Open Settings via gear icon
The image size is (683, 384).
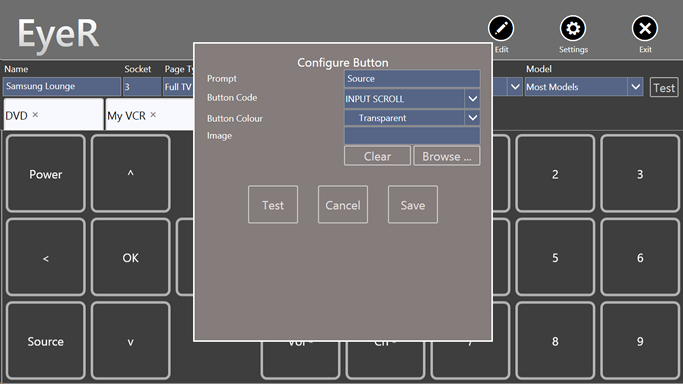573,29
